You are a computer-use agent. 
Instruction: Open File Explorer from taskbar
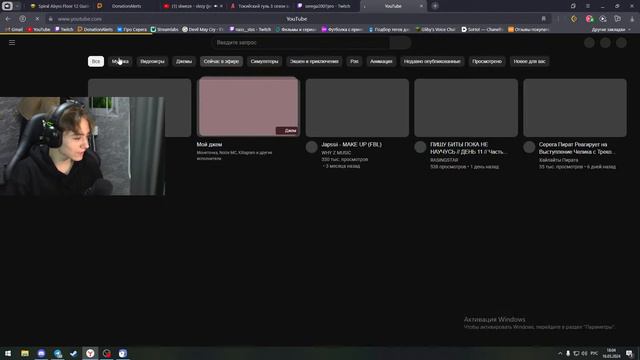25,353
